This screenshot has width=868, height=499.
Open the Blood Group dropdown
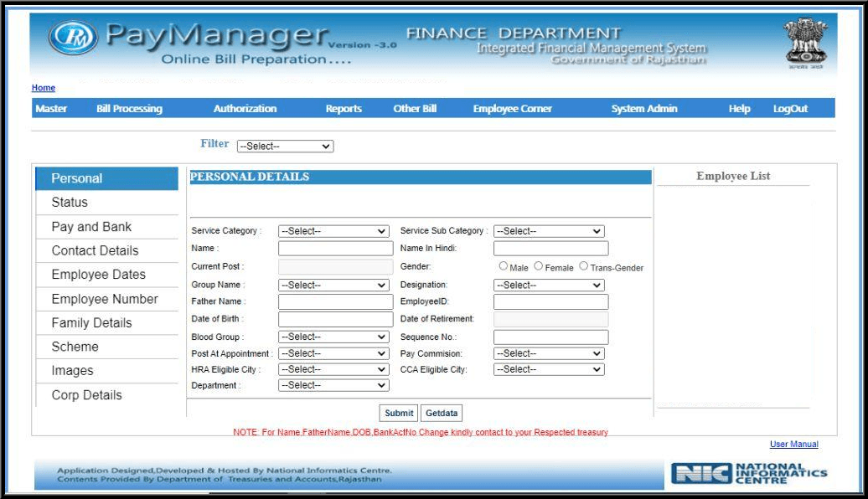[x=333, y=337]
